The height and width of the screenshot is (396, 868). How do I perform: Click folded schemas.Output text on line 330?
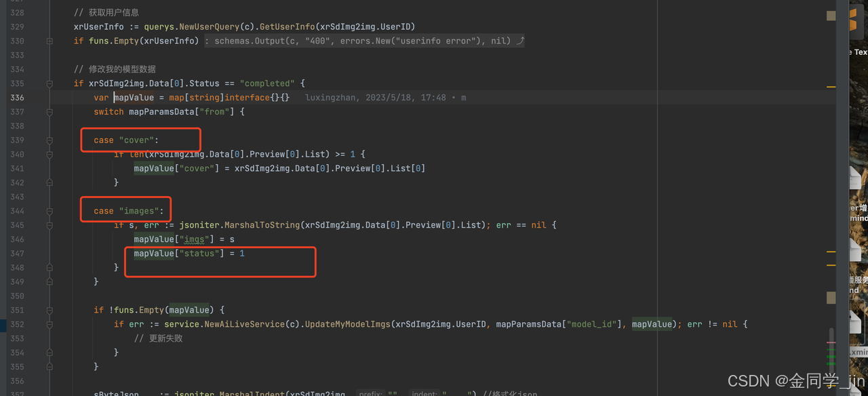[365, 41]
